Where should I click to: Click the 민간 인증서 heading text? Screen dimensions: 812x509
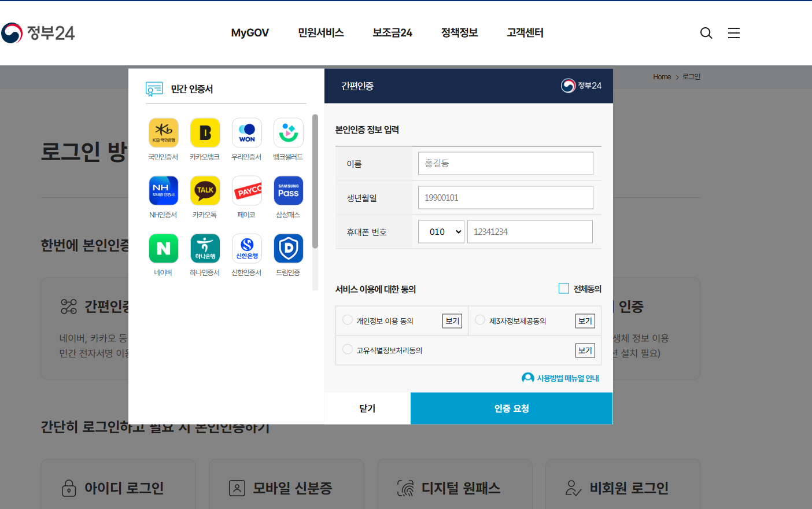(192, 89)
